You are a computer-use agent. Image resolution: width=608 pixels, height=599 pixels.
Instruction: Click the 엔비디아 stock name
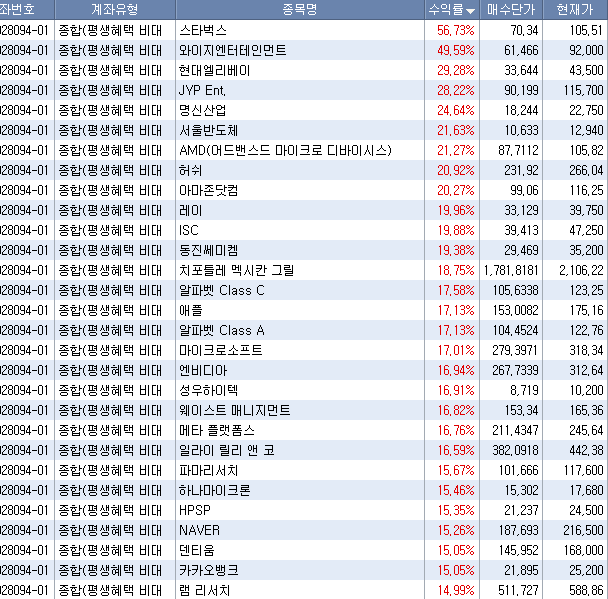click(201, 370)
